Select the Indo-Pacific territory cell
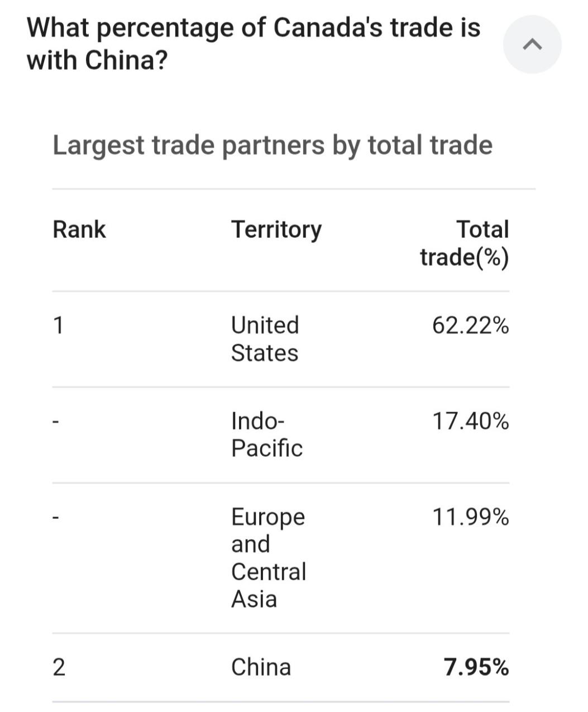The height and width of the screenshot is (712, 588). 266,434
